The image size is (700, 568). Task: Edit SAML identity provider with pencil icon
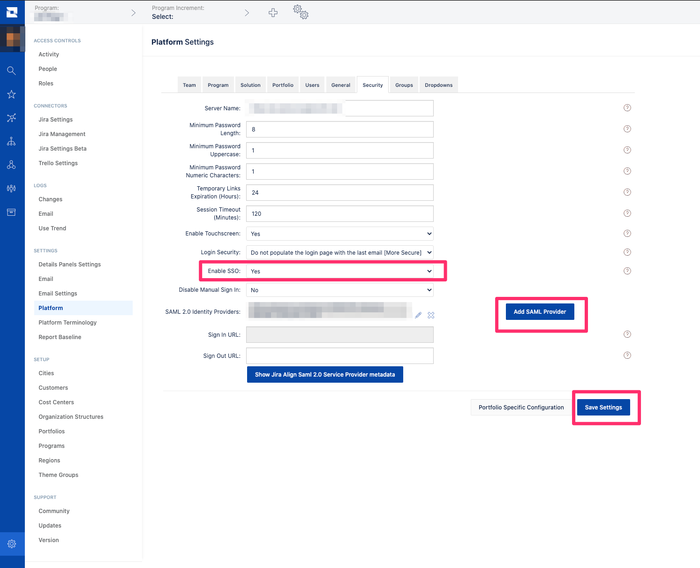pos(418,315)
